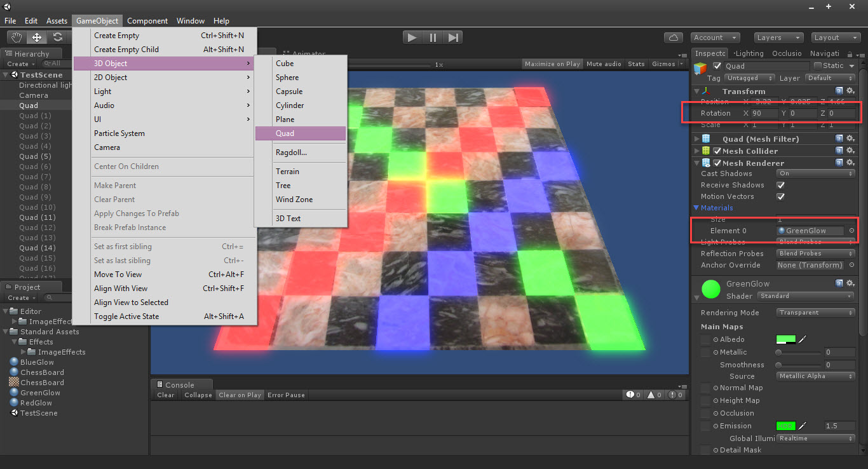Open the Transform component gear settings

coord(850,92)
